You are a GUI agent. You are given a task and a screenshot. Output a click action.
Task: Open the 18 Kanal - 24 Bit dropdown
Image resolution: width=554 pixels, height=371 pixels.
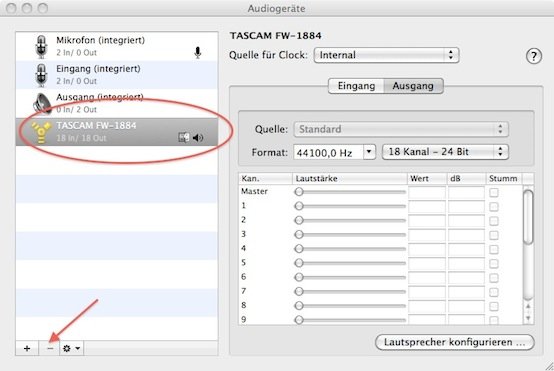[445, 152]
